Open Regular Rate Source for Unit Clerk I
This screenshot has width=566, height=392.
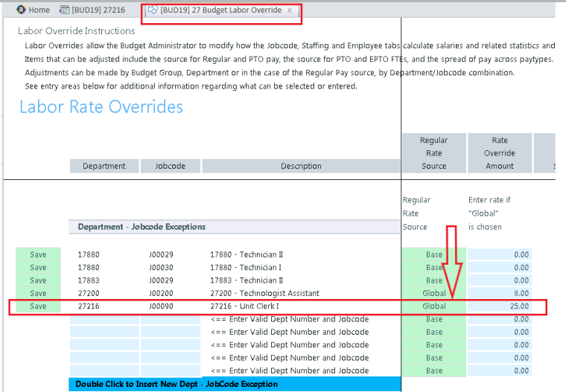[434, 306]
